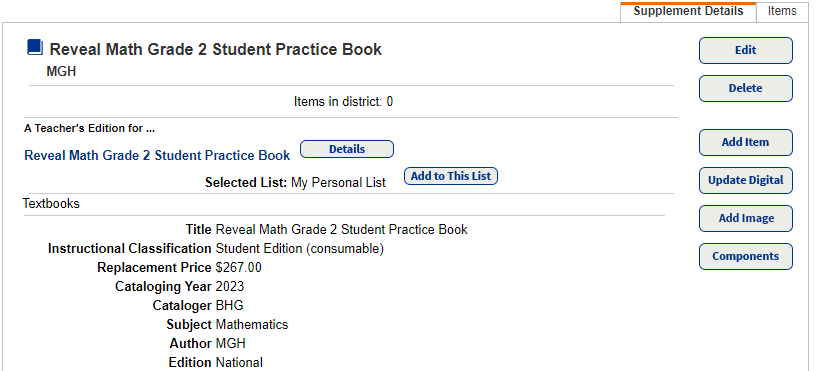Click the Textbooks section label
Image resolution: width=816 pixels, height=371 pixels.
click(51, 203)
